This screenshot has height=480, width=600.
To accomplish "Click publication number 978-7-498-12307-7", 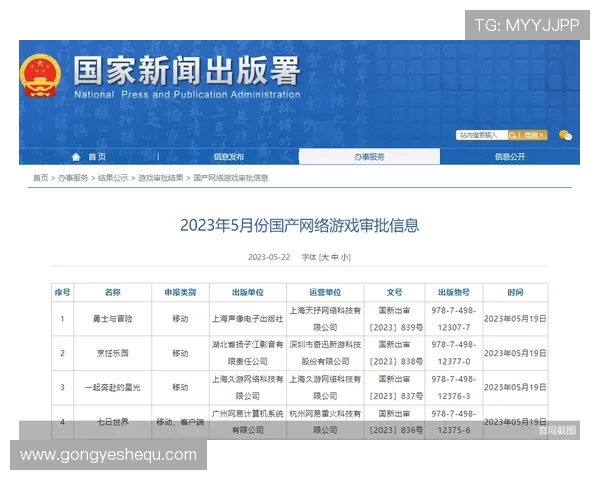I will pos(454,319).
